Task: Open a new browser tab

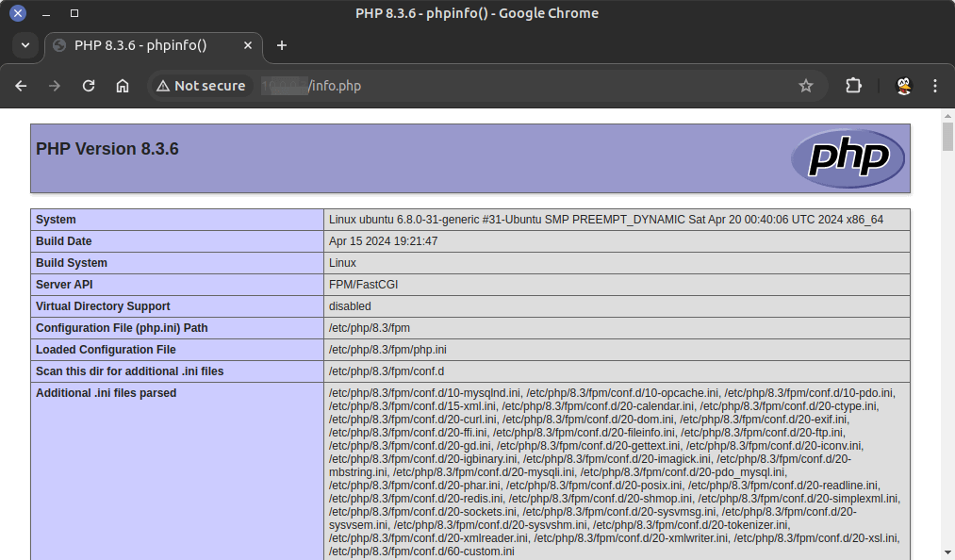Action: point(281,44)
